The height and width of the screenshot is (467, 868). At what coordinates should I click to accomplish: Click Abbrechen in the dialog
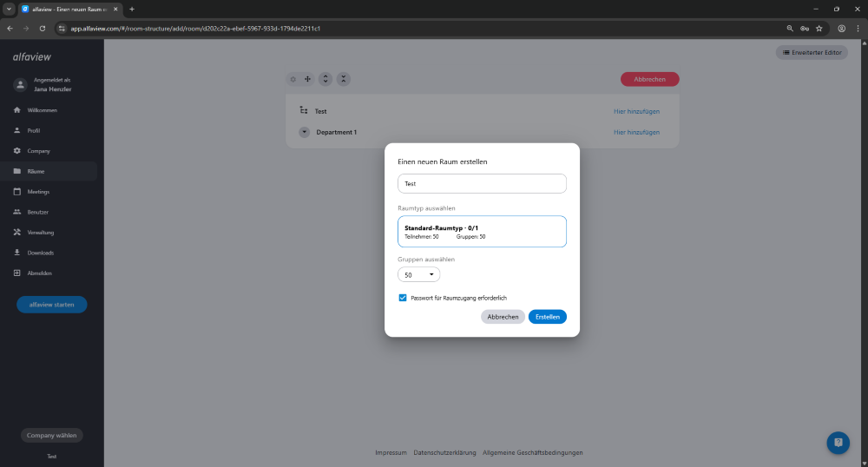(x=503, y=317)
